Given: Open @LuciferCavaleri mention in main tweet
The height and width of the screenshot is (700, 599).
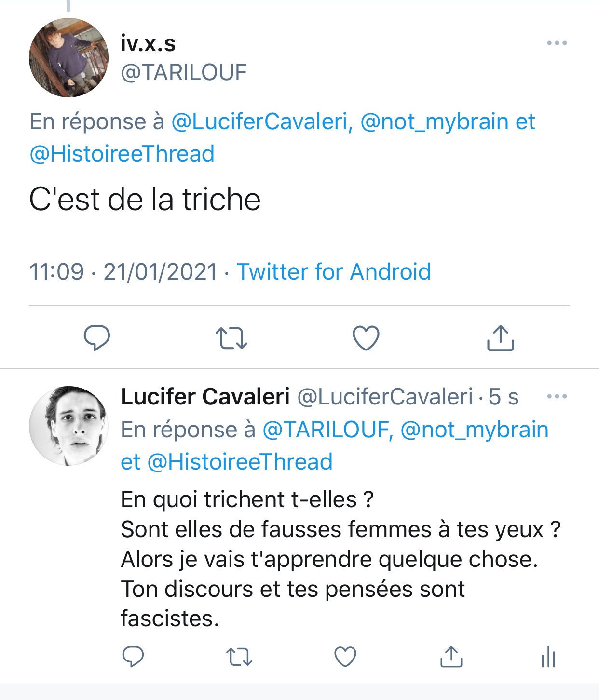Looking at the screenshot, I should point(259,121).
